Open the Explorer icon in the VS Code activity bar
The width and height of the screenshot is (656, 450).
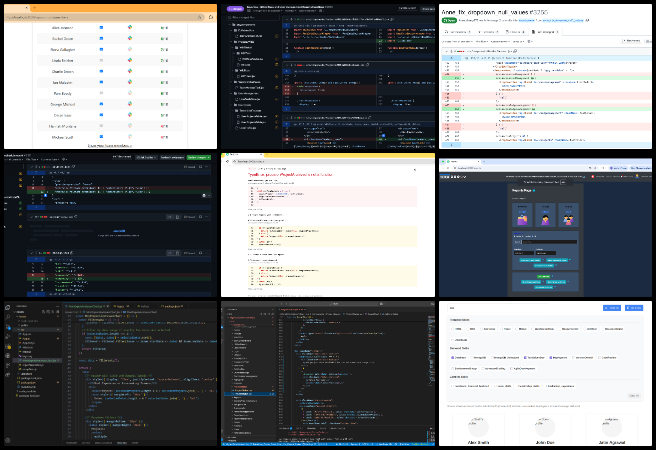pyautogui.click(x=8, y=307)
